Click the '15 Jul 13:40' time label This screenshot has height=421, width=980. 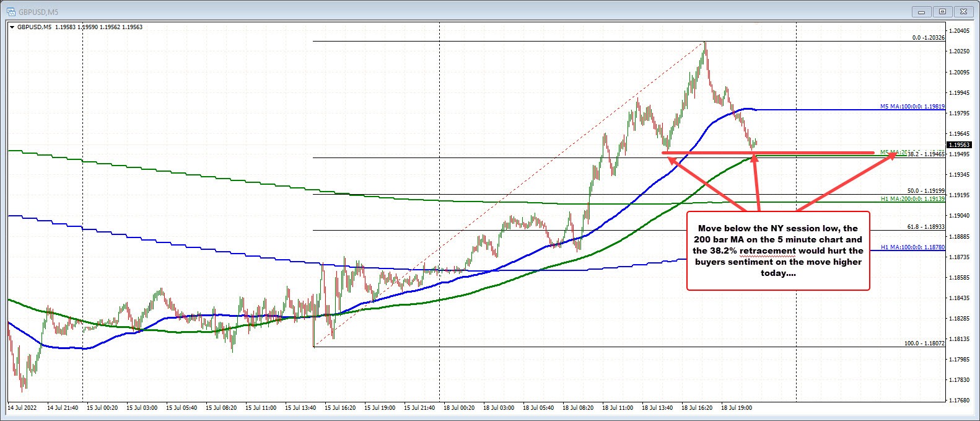tap(300, 409)
